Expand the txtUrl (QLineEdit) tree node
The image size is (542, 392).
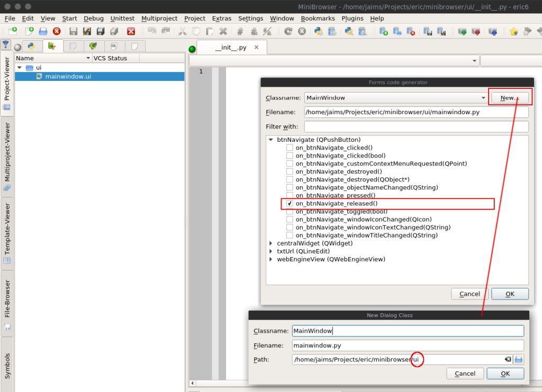click(271, 251)
